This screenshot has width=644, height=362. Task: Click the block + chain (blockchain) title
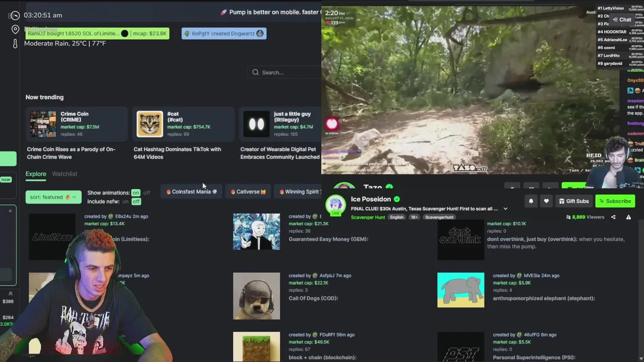click(322, 357)
